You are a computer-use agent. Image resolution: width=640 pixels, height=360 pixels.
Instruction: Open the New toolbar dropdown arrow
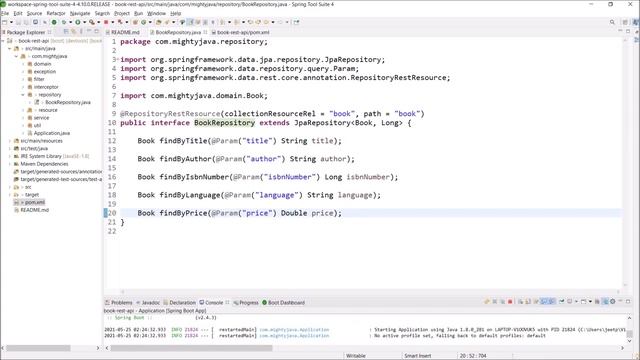pos(11,22)
